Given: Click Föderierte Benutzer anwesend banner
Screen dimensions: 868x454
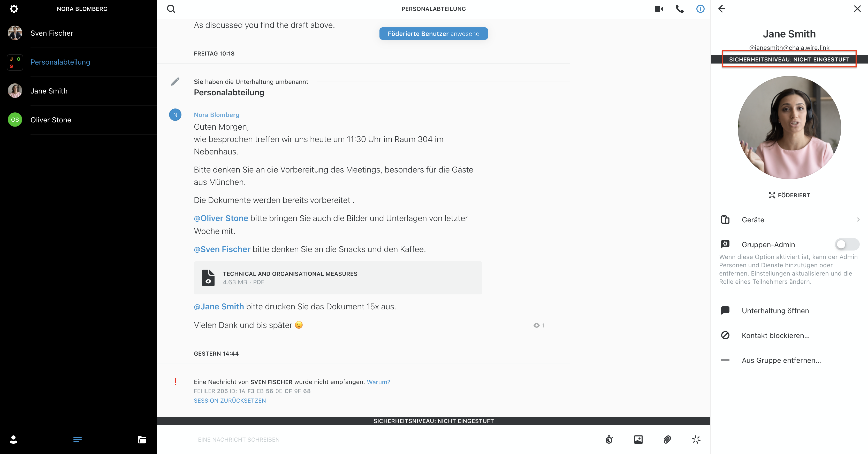Looking at the screenshot, I should (x=433, y=34).
